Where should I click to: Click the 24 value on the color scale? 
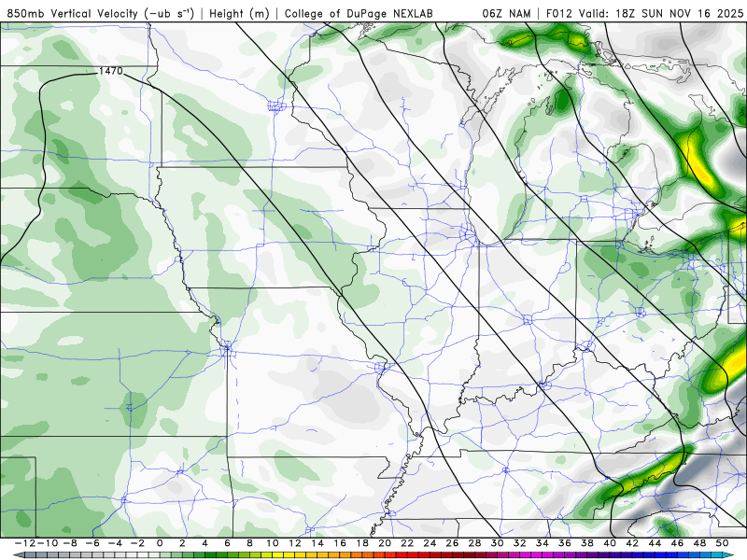430,543
